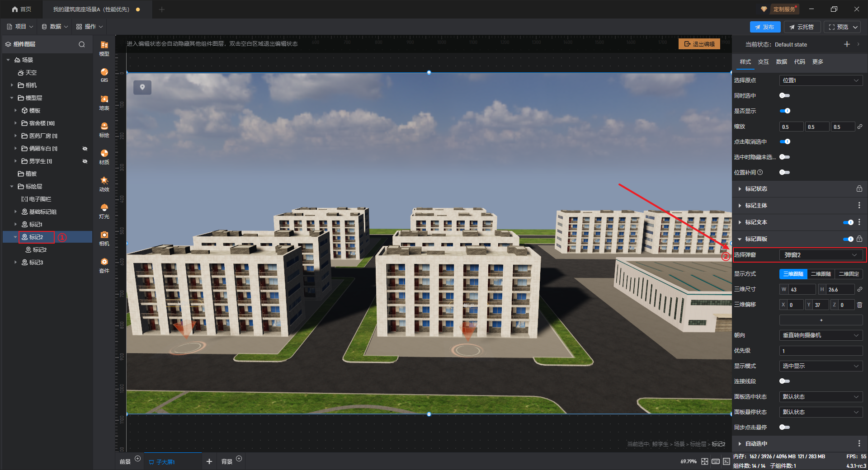Open the 选择弹窗 dropdown showing 弹窗2
868x470 pixels.
[x=821, y=255]
